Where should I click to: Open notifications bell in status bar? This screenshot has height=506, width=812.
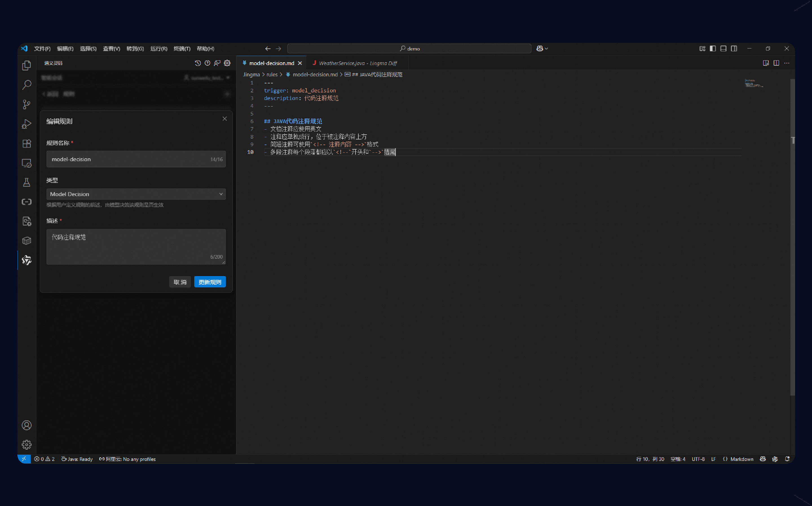pyautogui.click(x=787, y=459)
